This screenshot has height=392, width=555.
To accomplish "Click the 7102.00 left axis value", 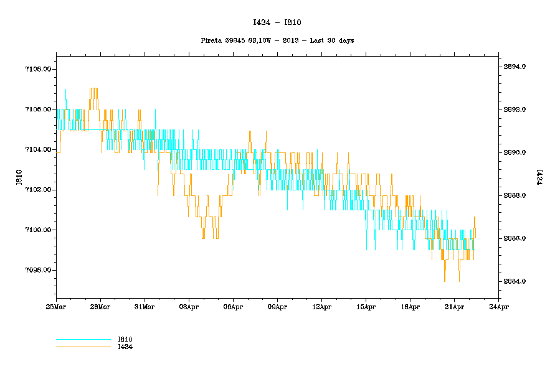I will point(37,190).
